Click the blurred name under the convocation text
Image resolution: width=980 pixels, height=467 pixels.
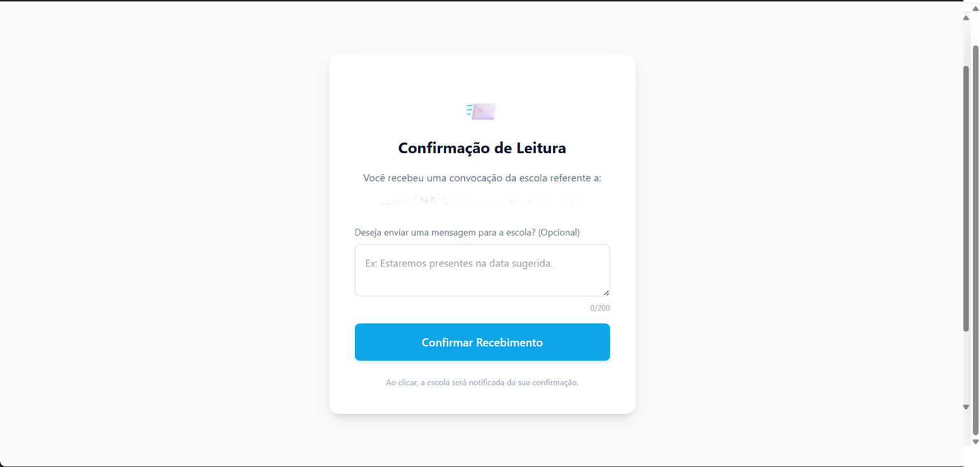pyautogui.click(x=482, y=201)
